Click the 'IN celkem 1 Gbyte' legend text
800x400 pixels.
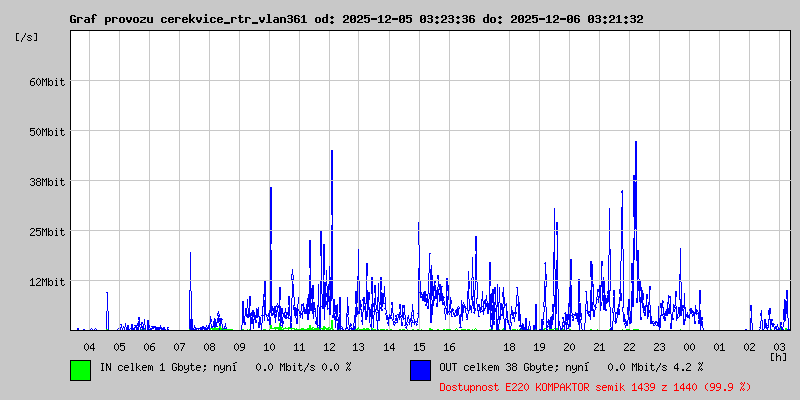[x=150, y=367]
